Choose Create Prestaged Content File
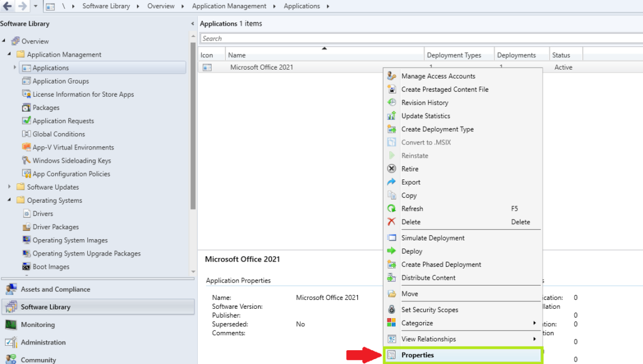Image resolution: width=643 pixels, height=364 pixels. coord(463,89)
